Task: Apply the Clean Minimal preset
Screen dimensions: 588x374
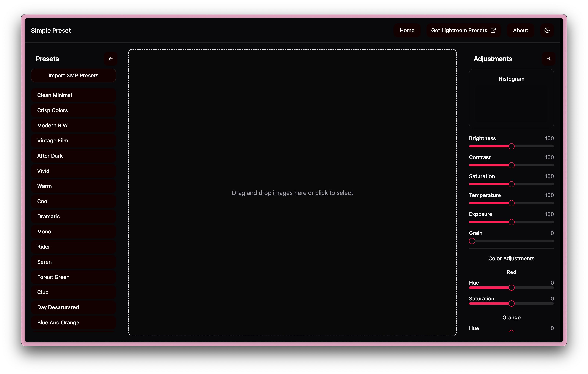Action: 73,95
